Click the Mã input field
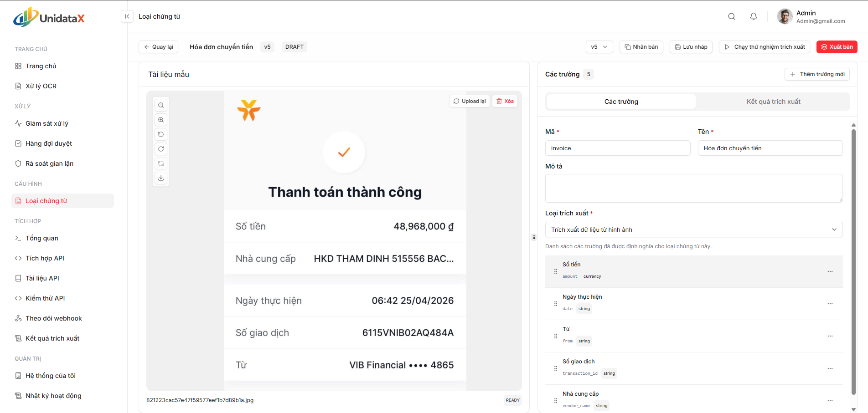868x413 pixels. click(x=618, y=148)
